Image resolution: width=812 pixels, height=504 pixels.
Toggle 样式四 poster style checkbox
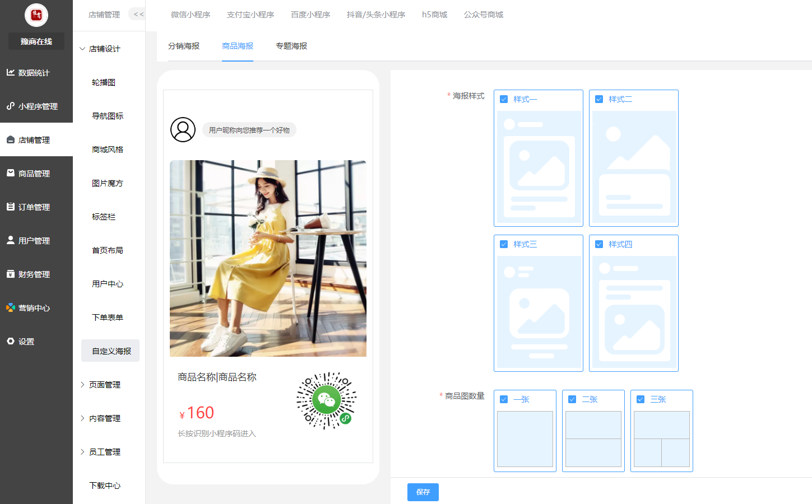click(599, 244)
